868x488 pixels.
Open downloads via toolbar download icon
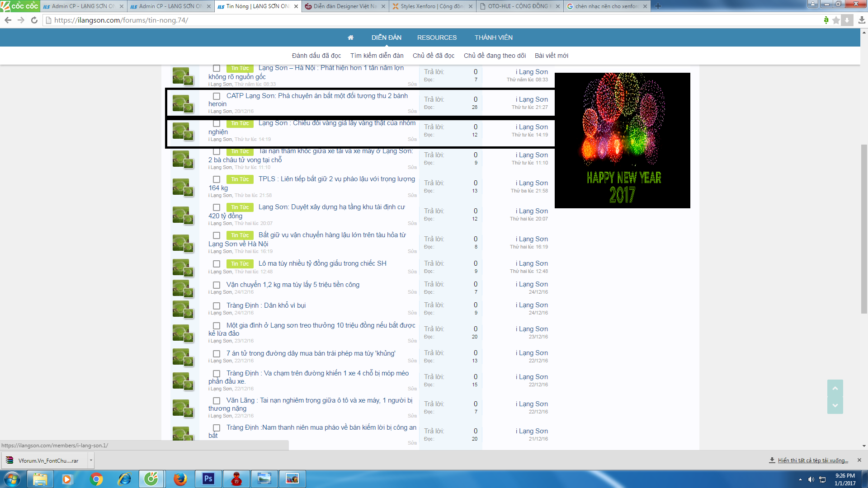click(862, 20)
